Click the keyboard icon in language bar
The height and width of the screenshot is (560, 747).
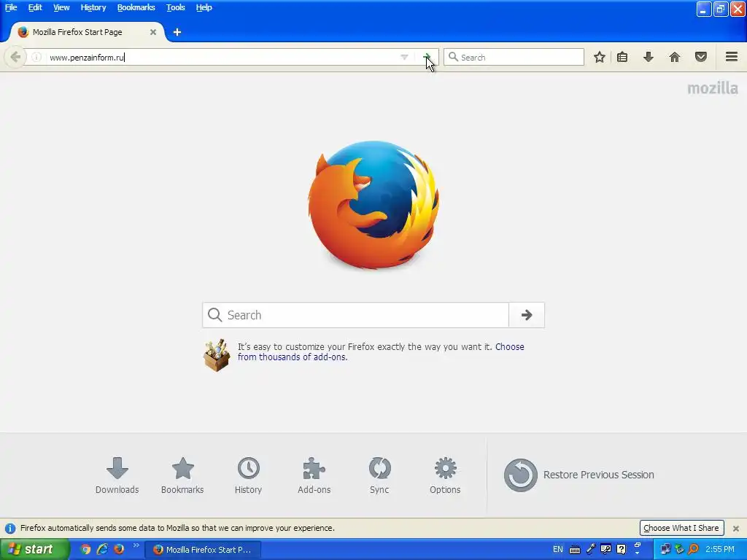coord(575,550)
